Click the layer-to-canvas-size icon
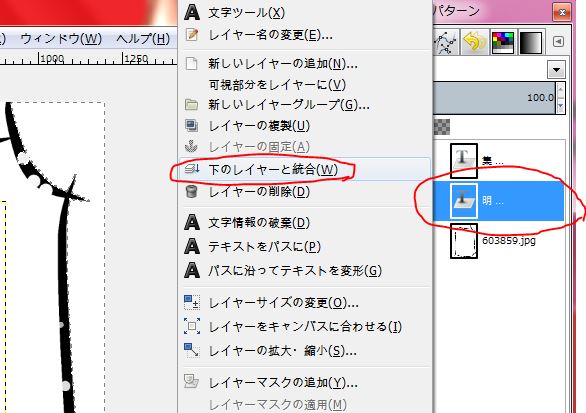 pos(192,326)
